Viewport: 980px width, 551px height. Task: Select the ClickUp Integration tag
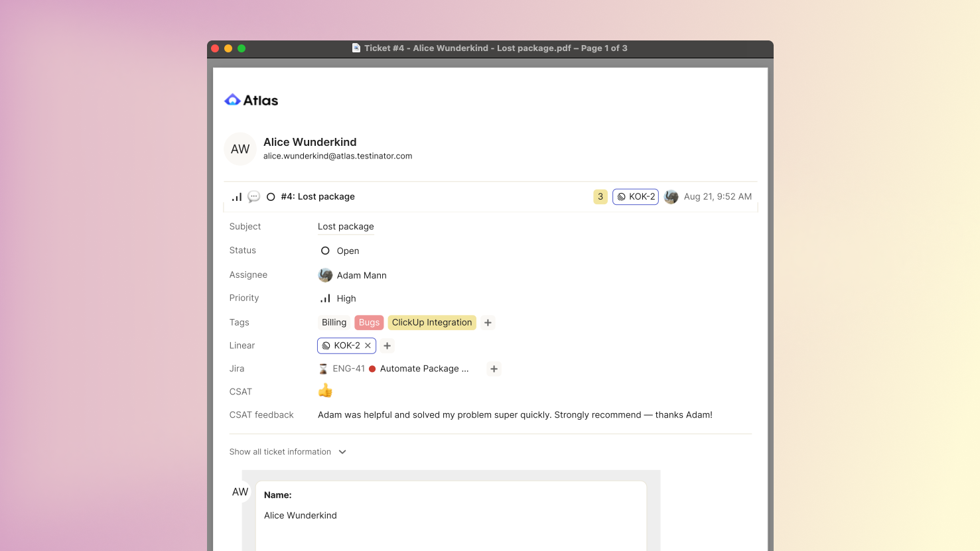click(x=432, y=322)
